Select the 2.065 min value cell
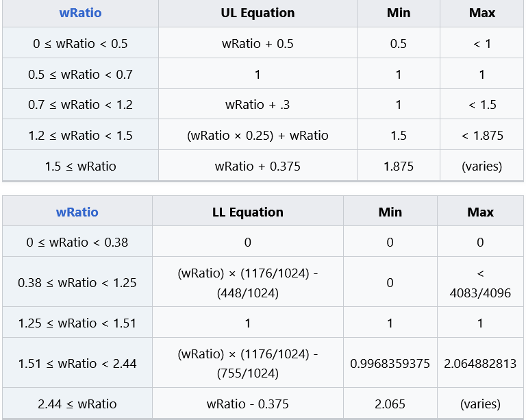The image size is (526, 420). (390, 404)
